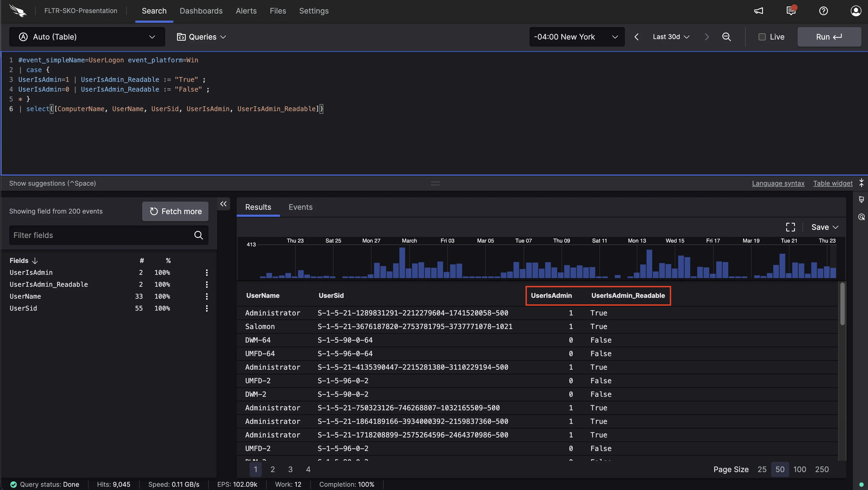Click the zoom out magnifier icon
The height and width of the screenshot is (490, 868).
click(x=726, y=37)
